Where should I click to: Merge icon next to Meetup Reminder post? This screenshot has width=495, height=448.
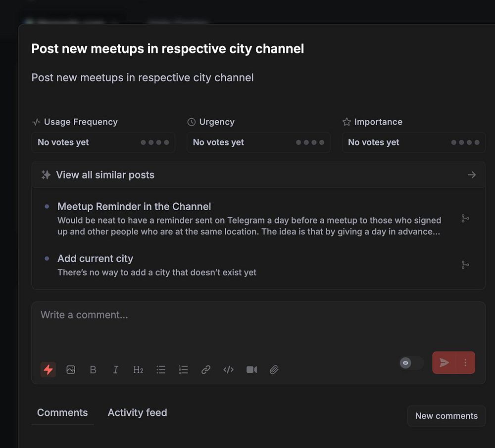pos(465,218)
